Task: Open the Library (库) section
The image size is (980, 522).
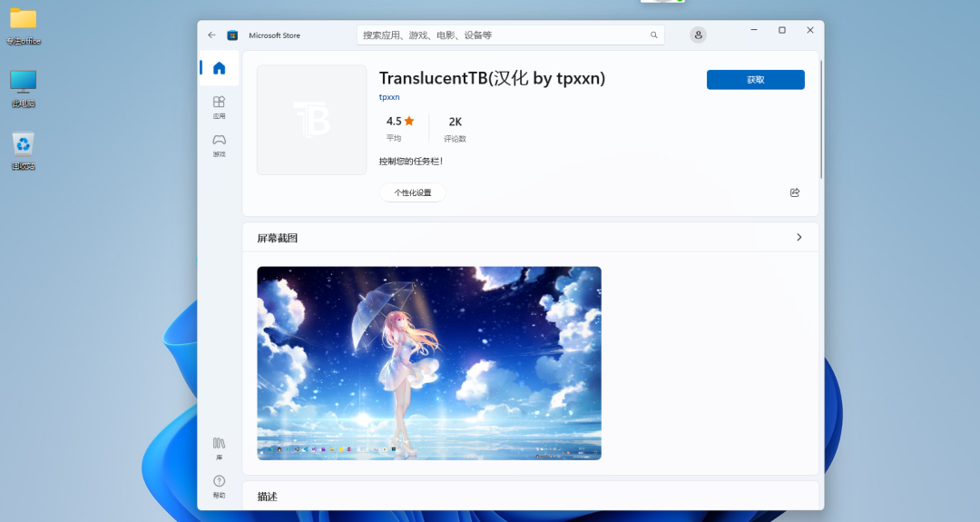Action: (219, 448)
